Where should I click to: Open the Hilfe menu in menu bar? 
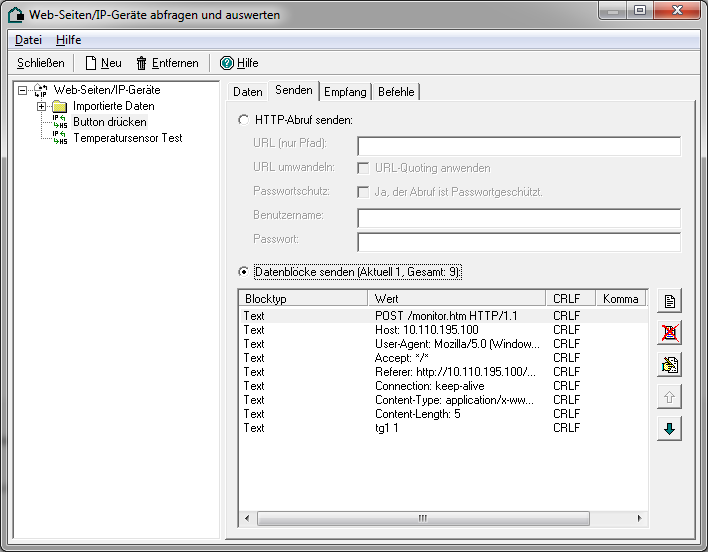tap(69, 40)
